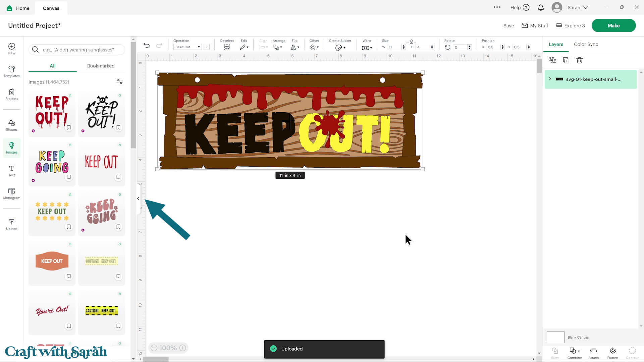
Task: Open the Upload panel in the sidebar
Action: pyautogui.click(x=11, y=224)
